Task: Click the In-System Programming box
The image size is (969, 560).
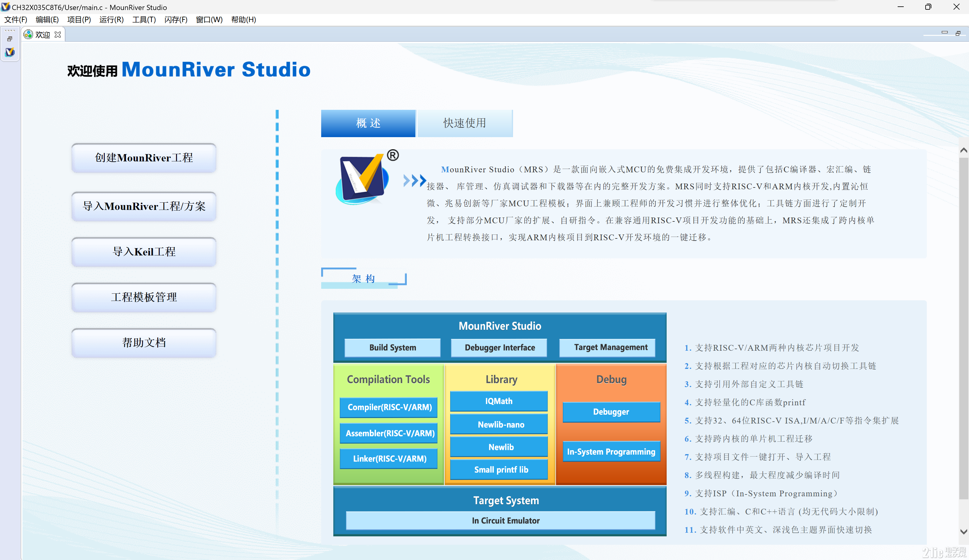Action: [x=611, y=452]
